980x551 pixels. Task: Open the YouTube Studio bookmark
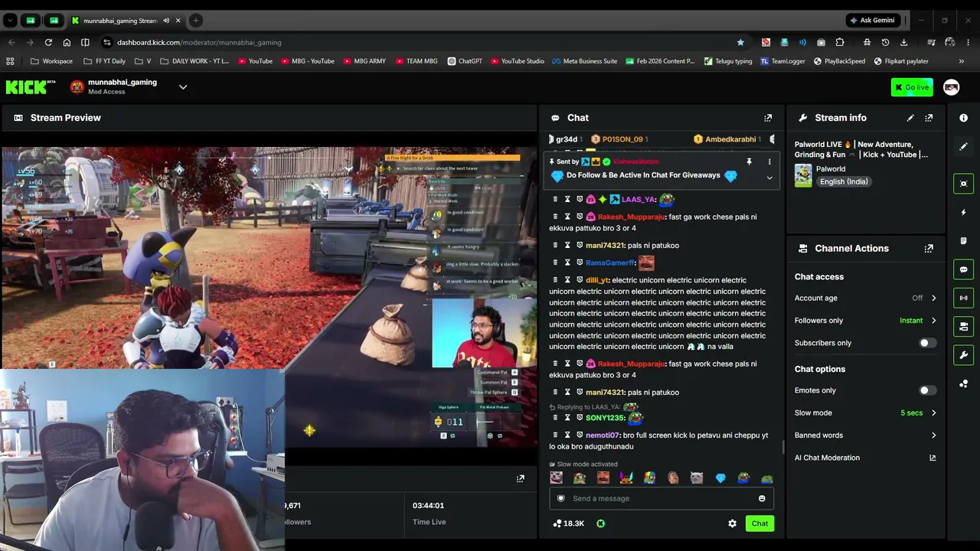(518, 61)
